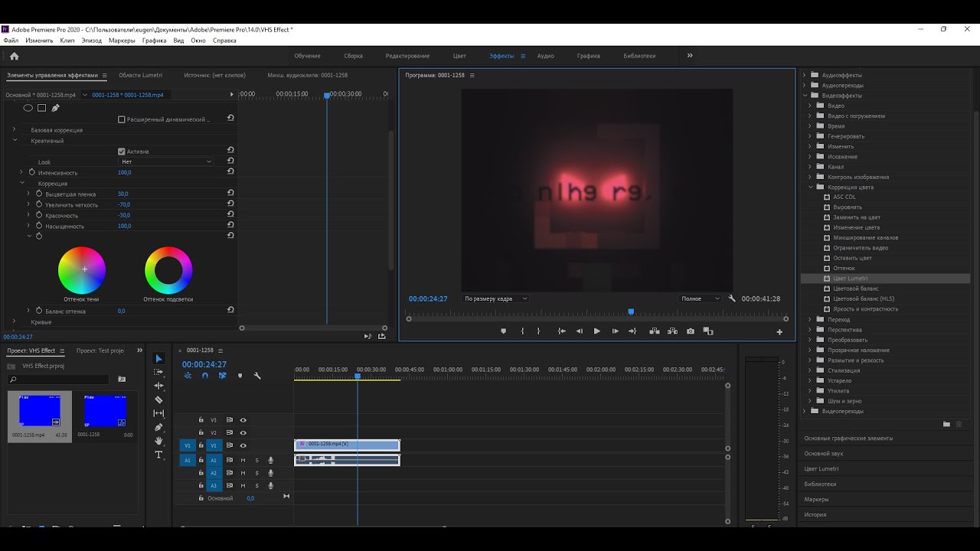Toggle Linked Selection in timeline
Screen dimensions: 980x551
tap(222, 376)
